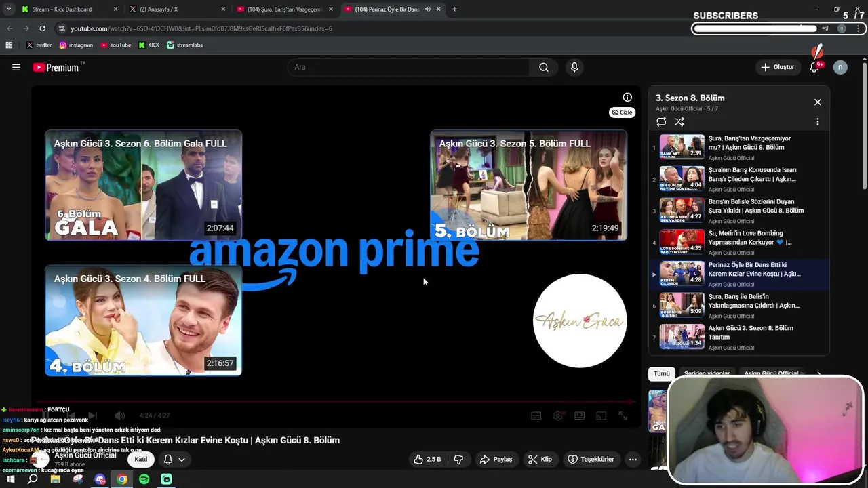Play playlist video 'Şura'nın Barış Konusunda Israrı'

pyautogui.click(x=739, y=179)
